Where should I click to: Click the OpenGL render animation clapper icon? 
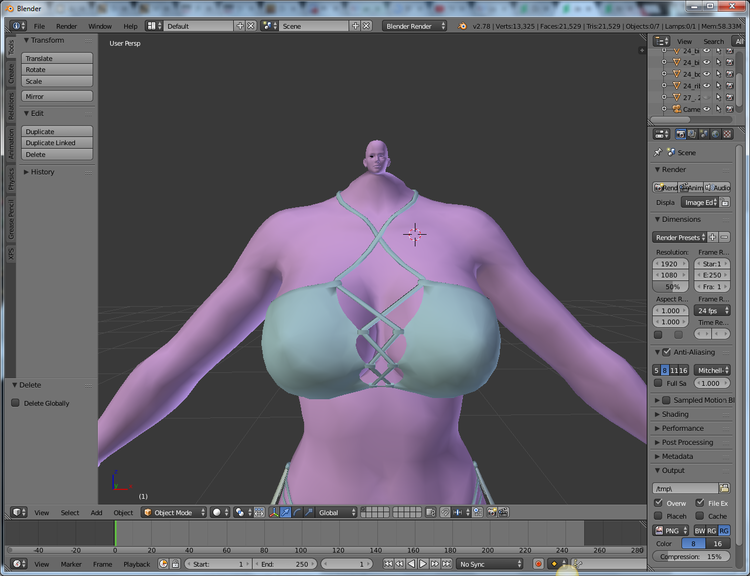[x=503, y=512]
